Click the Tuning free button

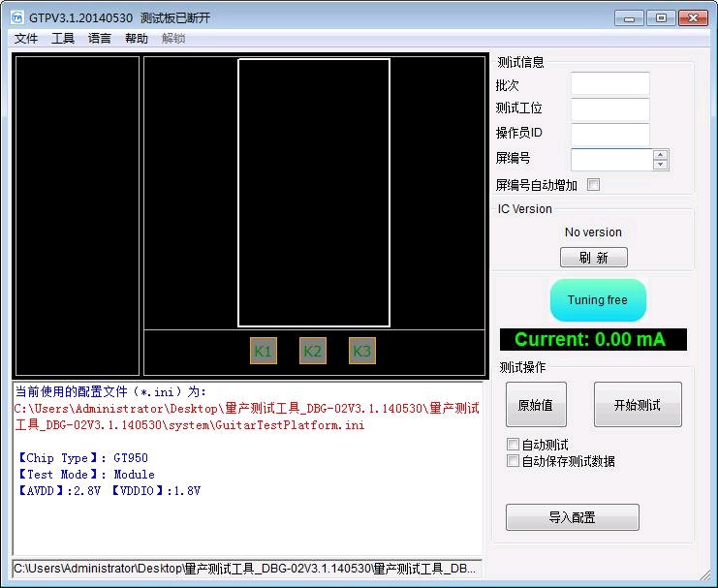(x=598, y=300)
